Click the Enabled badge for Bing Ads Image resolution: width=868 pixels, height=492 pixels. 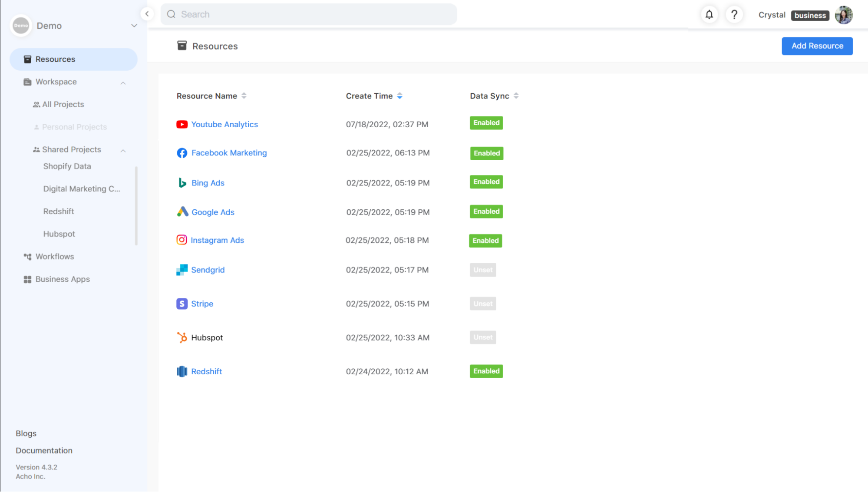(x=486, y=182)
